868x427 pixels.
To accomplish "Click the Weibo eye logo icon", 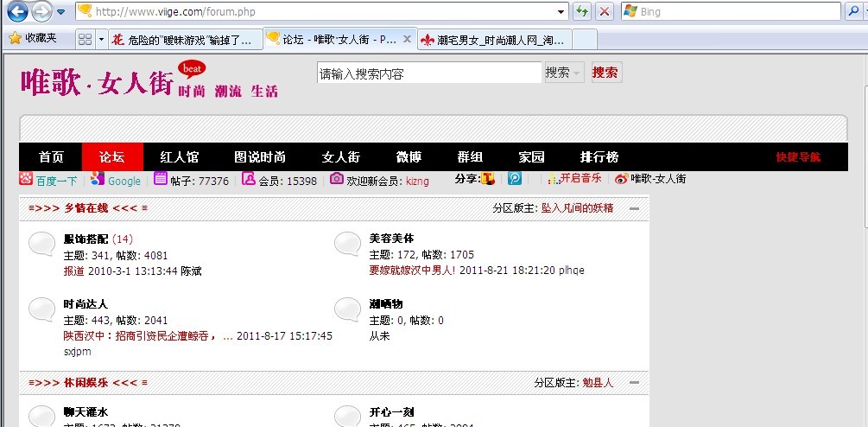I will point(621,179).
